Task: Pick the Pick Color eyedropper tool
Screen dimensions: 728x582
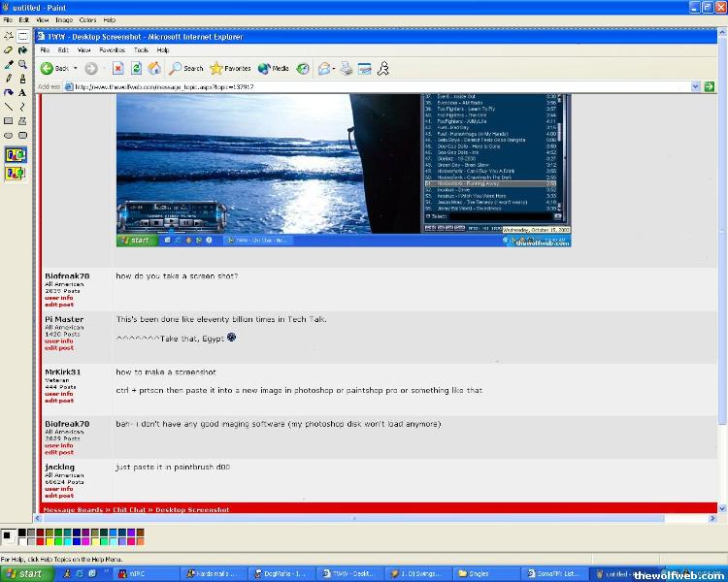Action: tap(9, 64)
